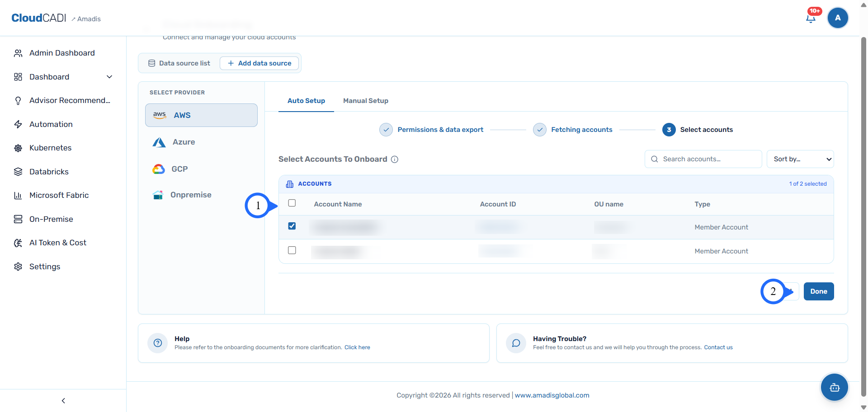Visit the www.amadisglobal.com link
Image resolution: width=868 pixels, height=412 pixels.
pos(552,395)
